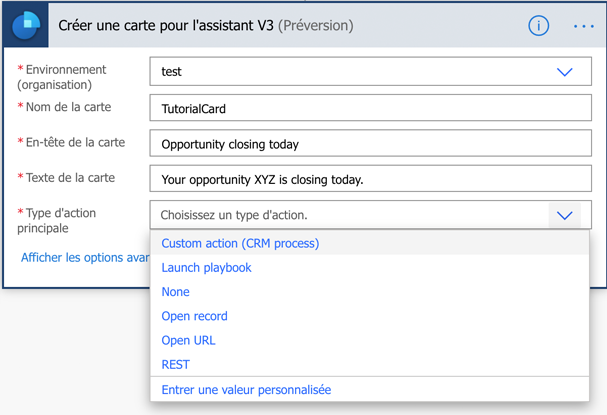607x415 pixels.
Task: Collapse the Type d'action principale chevron
Action: 564,215
